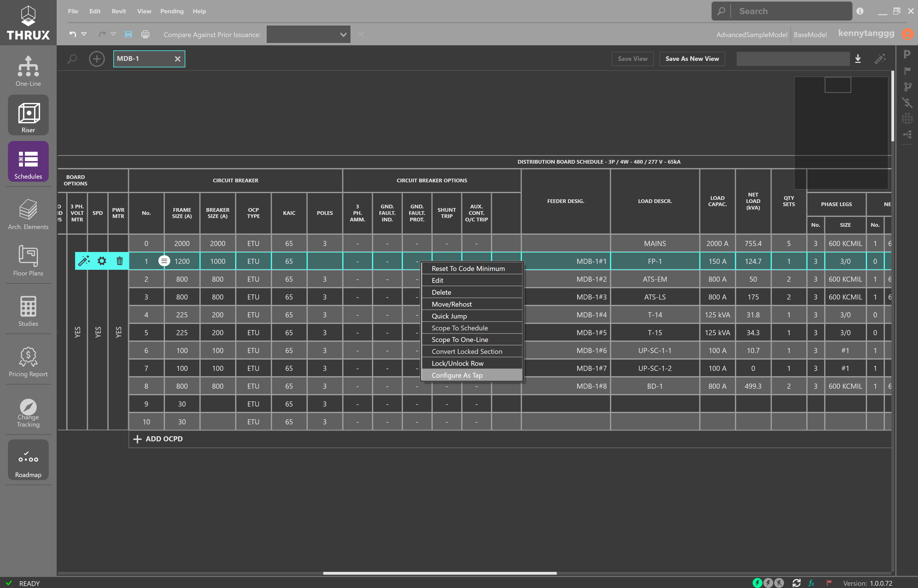Click the magic wand icon near Save As New View
This screenshot has height=588, width=918.
click(x=880, y=58)
